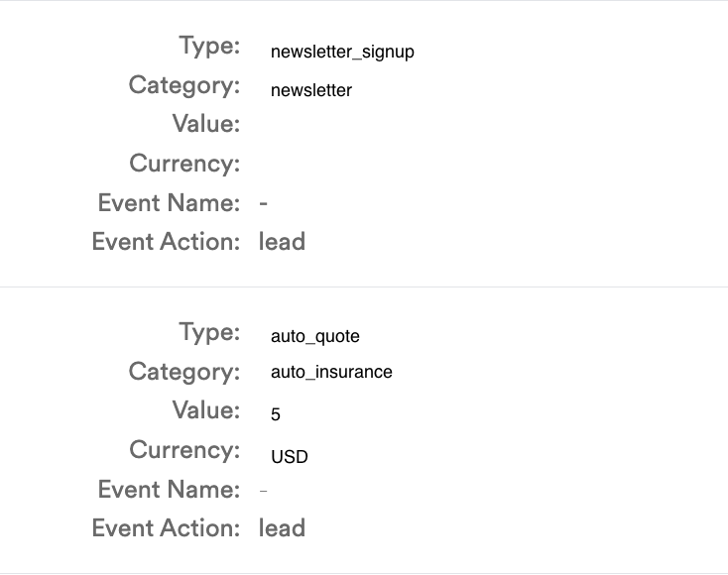Click the Event Action label in newsletter entry
Image resolution: width=728 pixels, height=575 pixels.
click(167, 242)
